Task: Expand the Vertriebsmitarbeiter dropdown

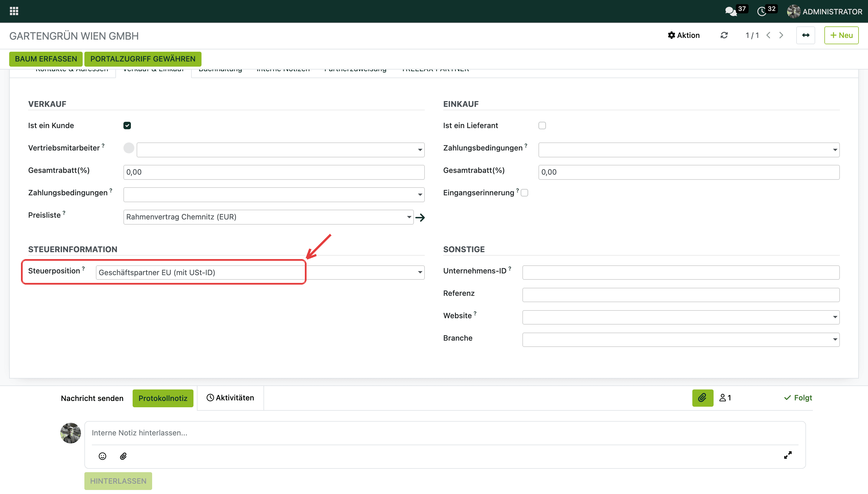Action: tap(420, 150)
